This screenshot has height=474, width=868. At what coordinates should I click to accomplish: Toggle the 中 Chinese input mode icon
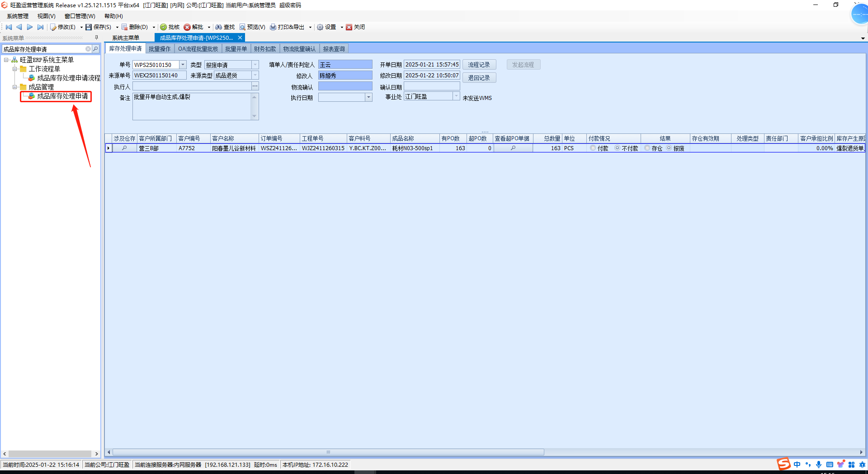click(x=797, y=465)
